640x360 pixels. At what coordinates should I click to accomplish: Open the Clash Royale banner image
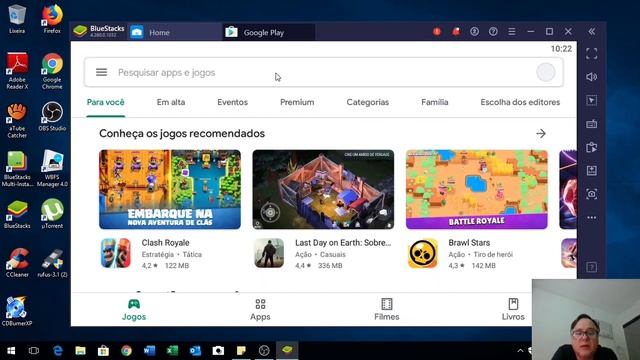(x=170, y=189)
